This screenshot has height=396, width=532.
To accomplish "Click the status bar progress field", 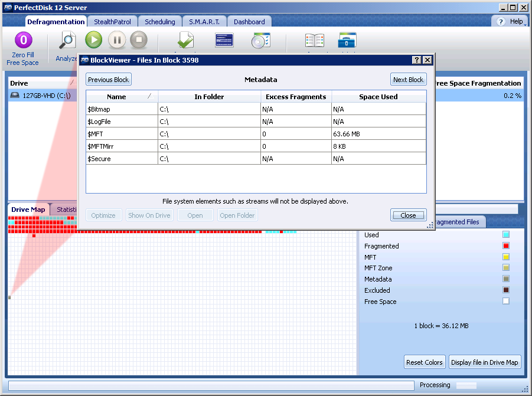I will point(211,385).
